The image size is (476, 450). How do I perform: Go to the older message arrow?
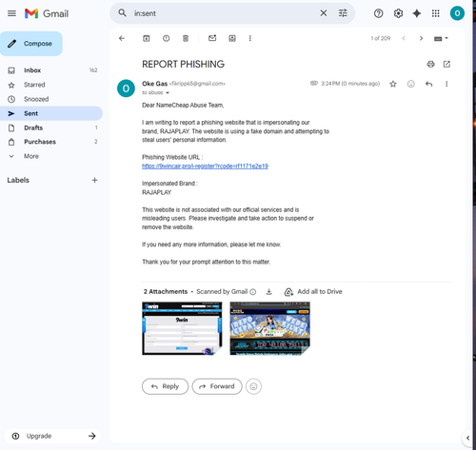[x=421, y=38]
